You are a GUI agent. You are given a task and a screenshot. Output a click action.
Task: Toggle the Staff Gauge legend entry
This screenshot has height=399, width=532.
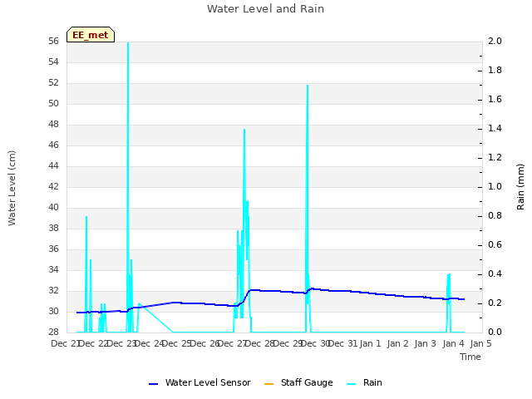tap(298, 382)
